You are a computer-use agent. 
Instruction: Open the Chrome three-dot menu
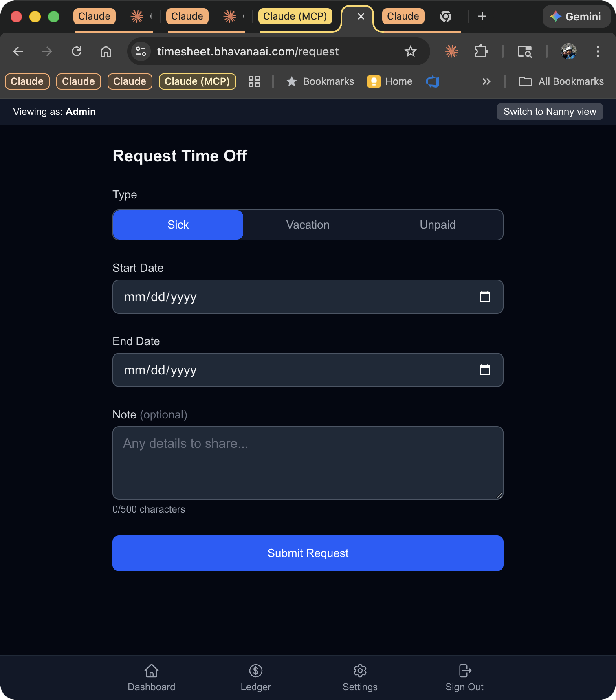tap(598, 51)
